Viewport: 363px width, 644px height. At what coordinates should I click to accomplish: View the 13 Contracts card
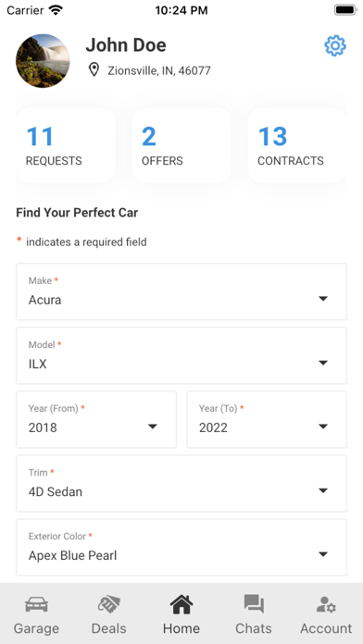coord(297,145)
